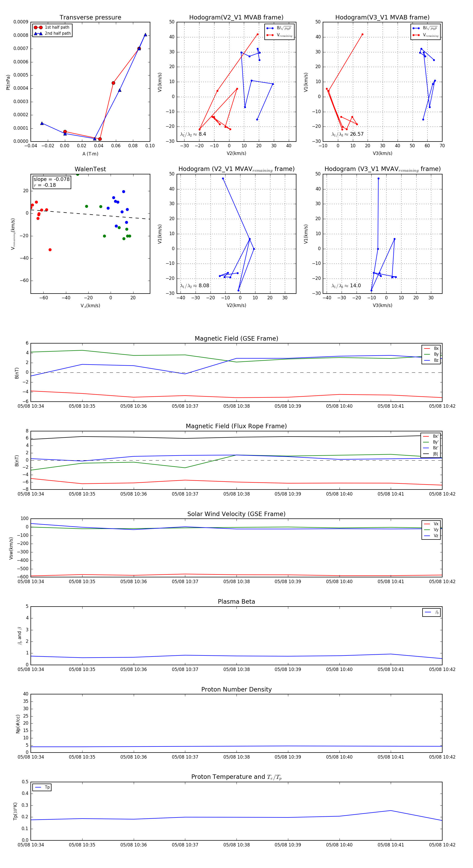The image size is (473, 868).
Task: Click 'Magnetic Field (Flux Rope Frame)' title
Action: [x=236, y=426]
